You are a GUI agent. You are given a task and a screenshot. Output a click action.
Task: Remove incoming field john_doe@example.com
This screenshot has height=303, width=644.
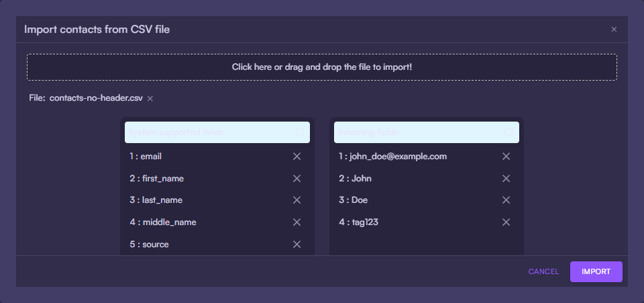[506, 157]
